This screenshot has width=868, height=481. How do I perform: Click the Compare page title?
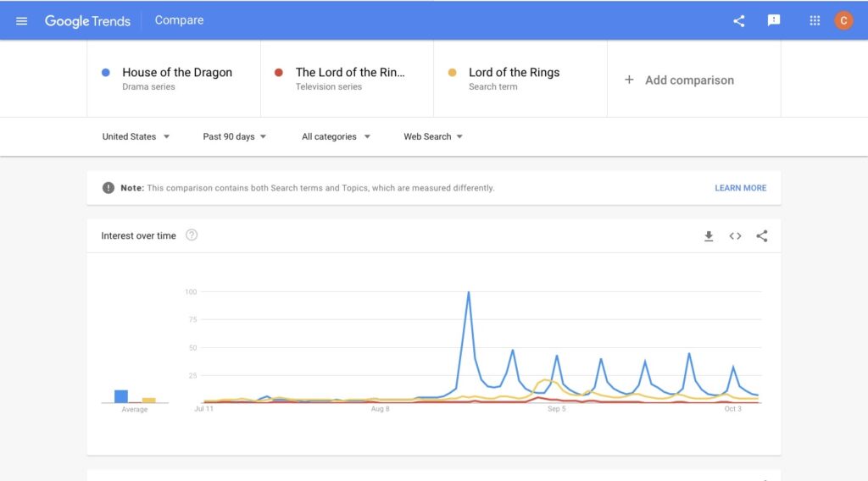(179, 20)
